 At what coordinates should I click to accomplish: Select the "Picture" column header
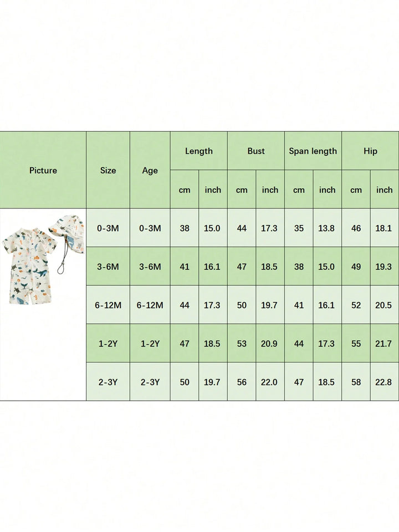[x=43, y=171]
